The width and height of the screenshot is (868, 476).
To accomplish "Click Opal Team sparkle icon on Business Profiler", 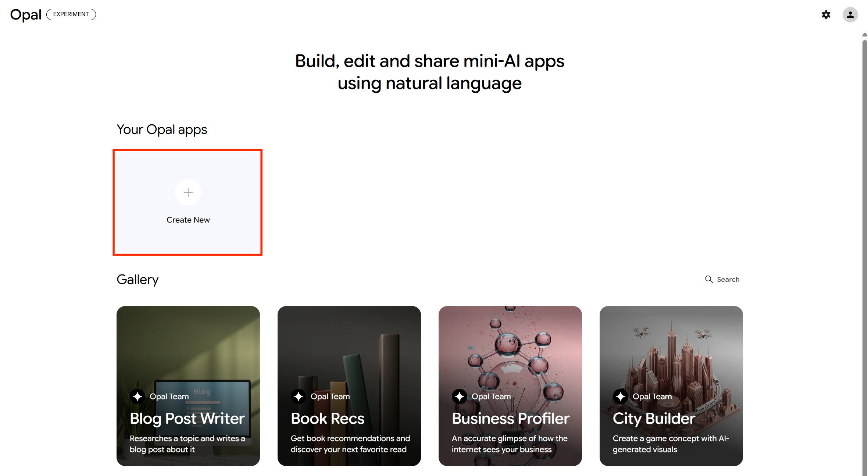I will [460, 397].
